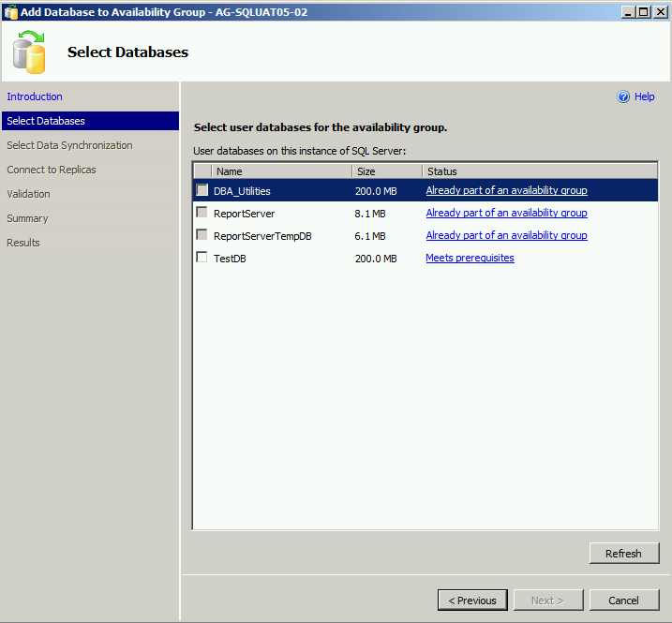Screen dimensions: 672x623
Task: Click the database wizard icon in header
Action: 29,52
